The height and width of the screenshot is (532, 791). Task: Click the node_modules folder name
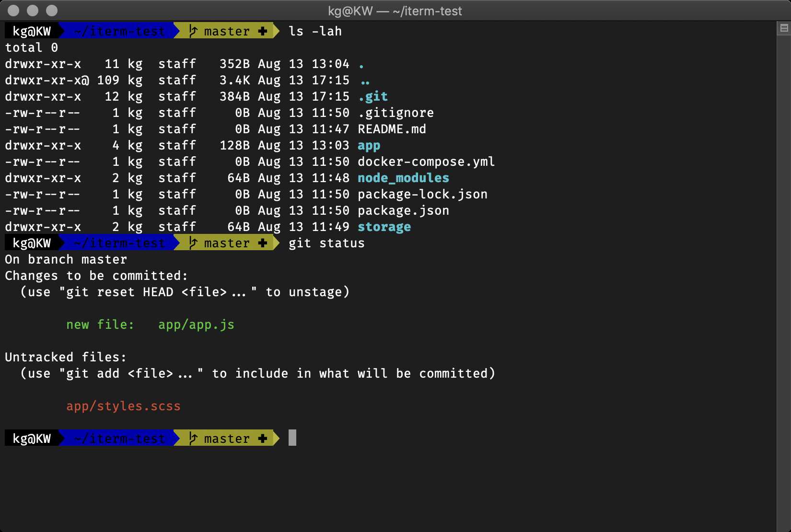tap(403, 178)
